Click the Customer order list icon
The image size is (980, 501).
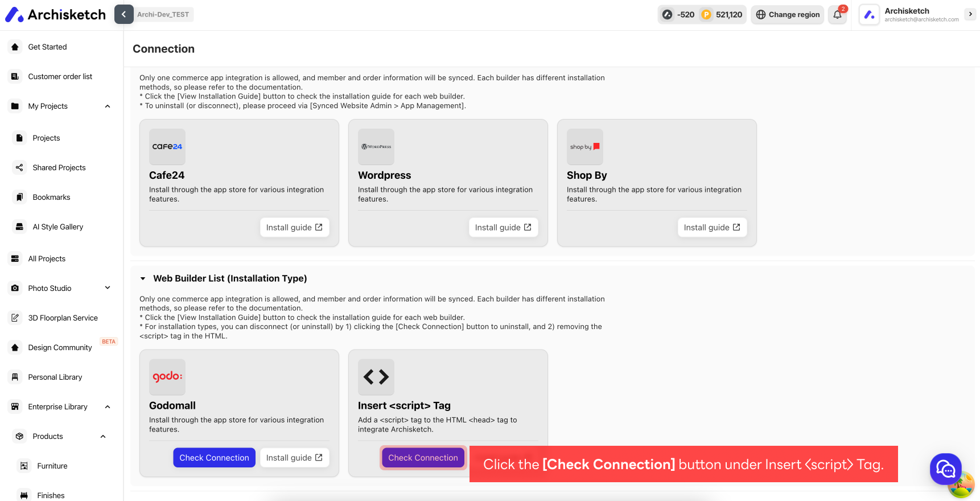pos(15,76)
